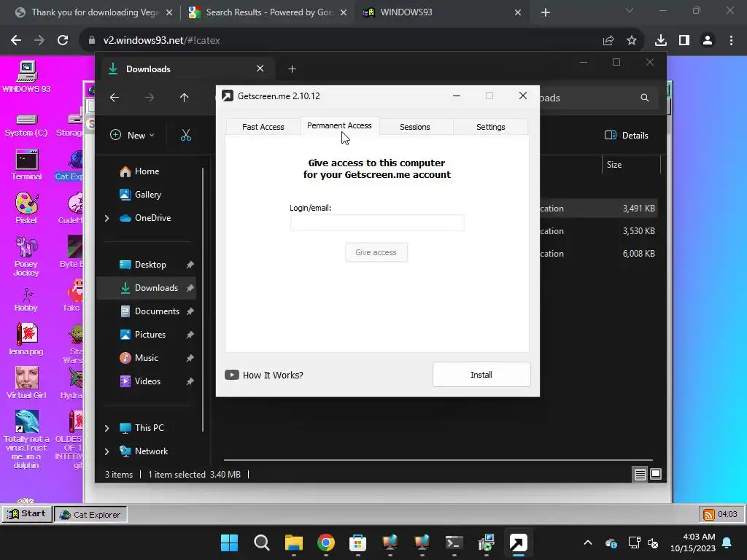Sort by the Size column header

614,165
